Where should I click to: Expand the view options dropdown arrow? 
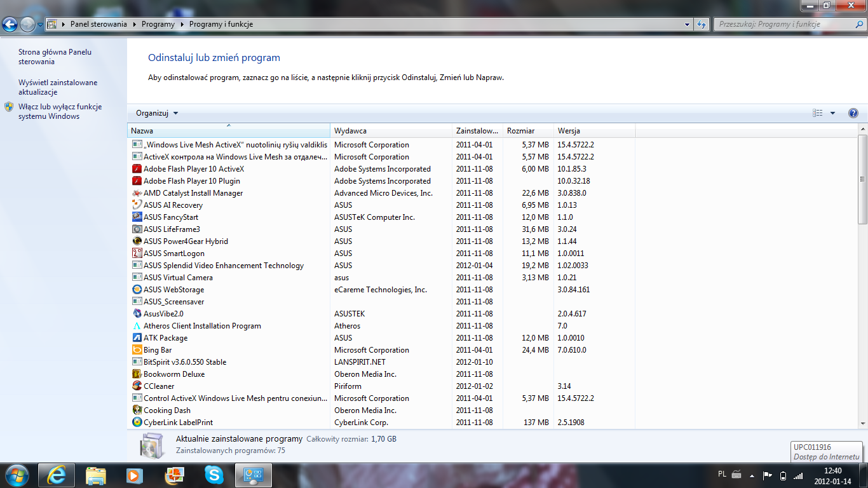coord(833,113)
